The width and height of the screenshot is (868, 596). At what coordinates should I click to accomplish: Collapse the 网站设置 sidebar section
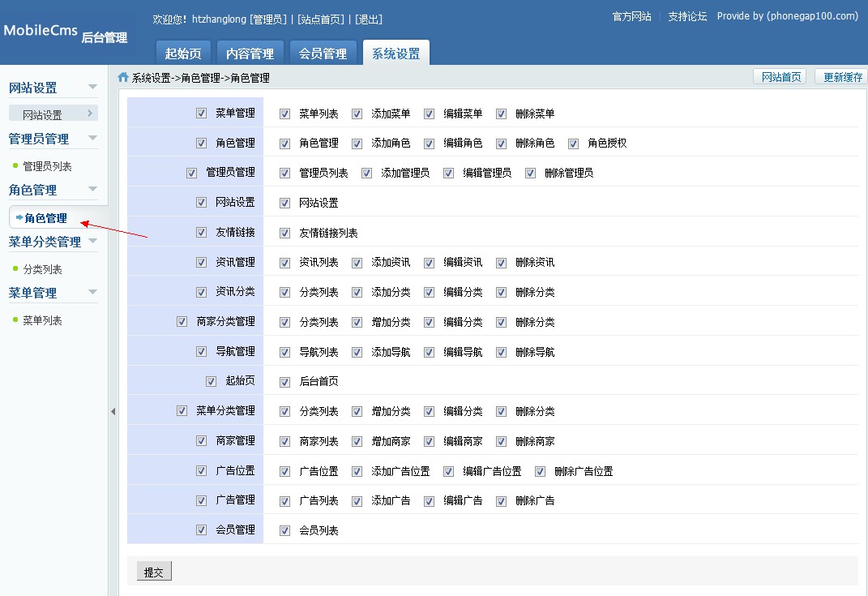pyautogui.click(x=92, y=87)
